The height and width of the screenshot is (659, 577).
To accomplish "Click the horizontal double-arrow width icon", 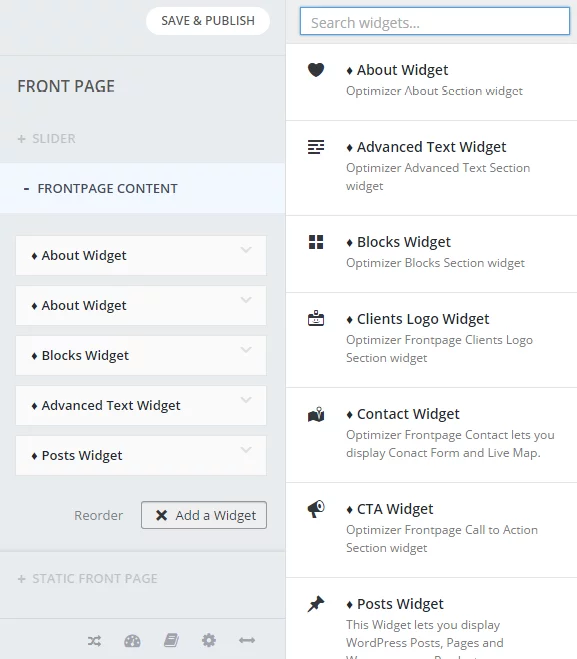I will click(247, 640).
